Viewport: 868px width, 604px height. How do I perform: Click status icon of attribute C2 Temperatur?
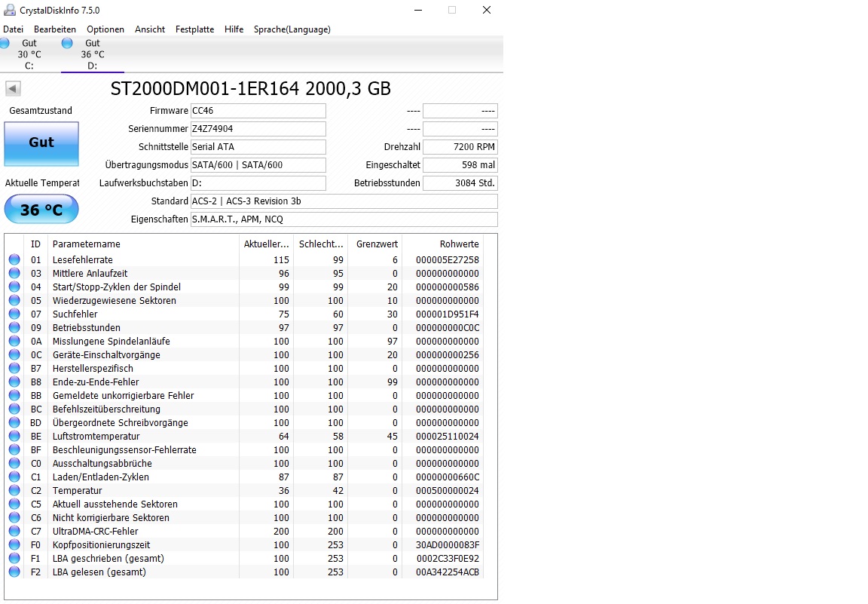coord(14,490)
